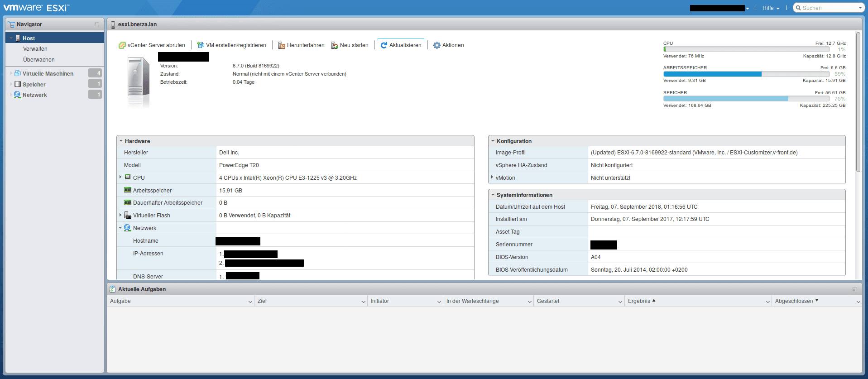
Task: Collapse the Host tree node
Action: [x=11, y=38]
